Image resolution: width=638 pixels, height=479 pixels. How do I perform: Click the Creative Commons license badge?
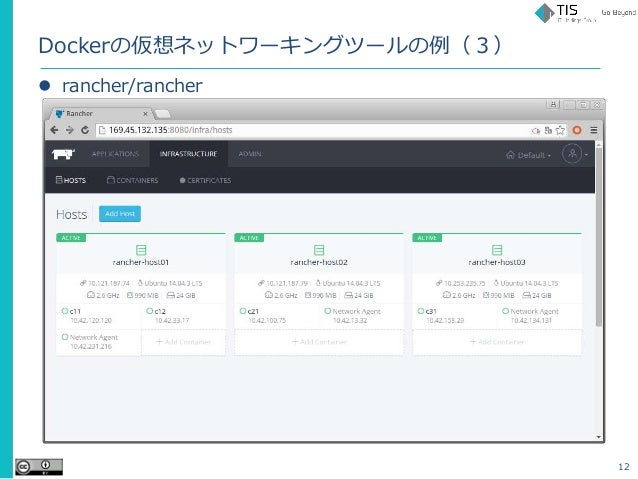click(39, 467)
